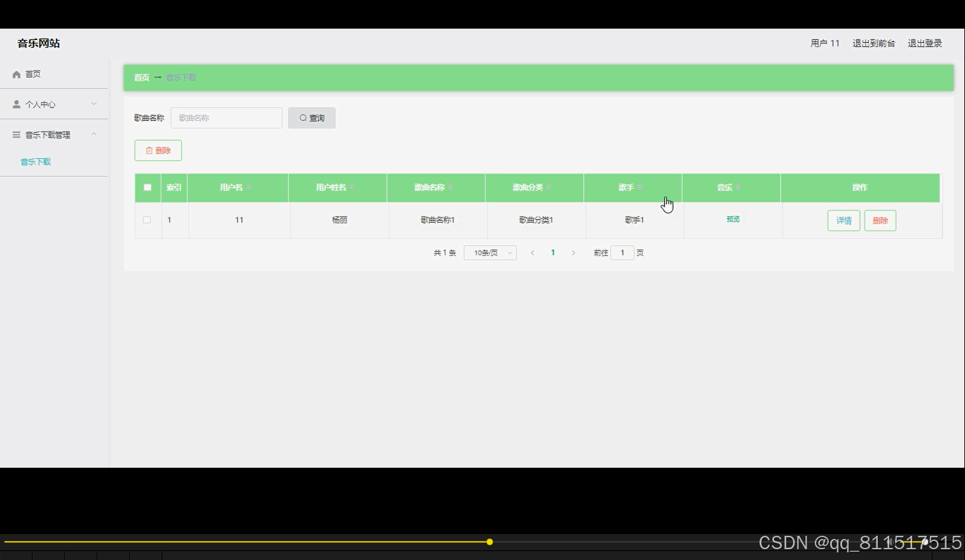965x560 pixels.
Task: Click the 音乐网站 site title
Action: tap(39, 43)
